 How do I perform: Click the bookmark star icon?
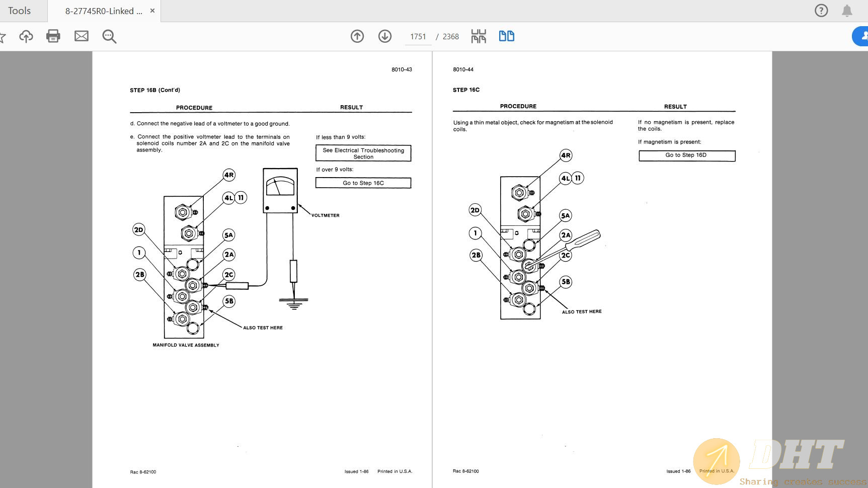(x=2, y=36)
